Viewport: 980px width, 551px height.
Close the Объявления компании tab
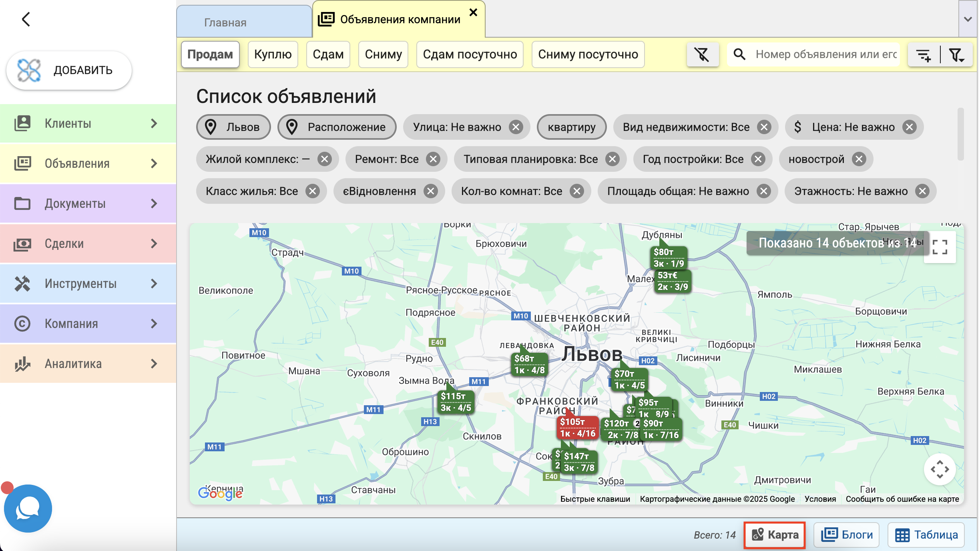473,13
